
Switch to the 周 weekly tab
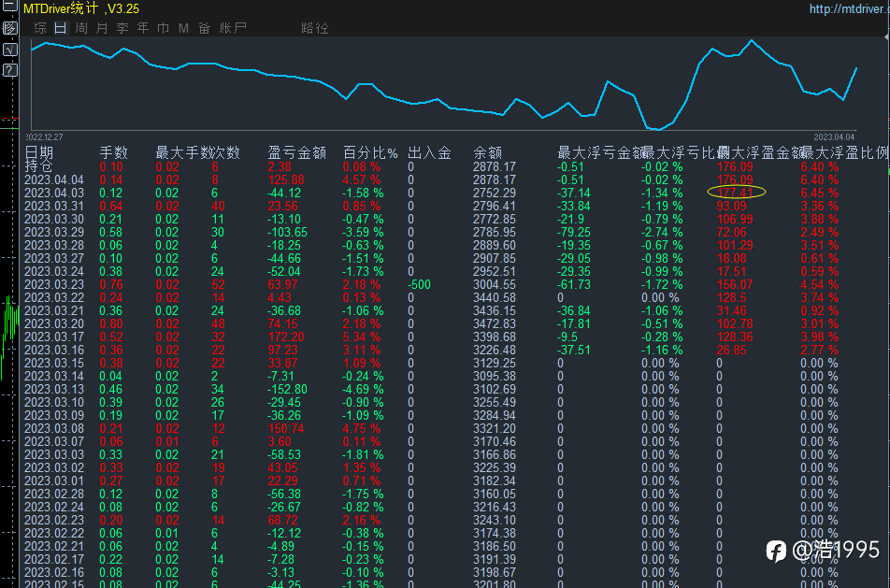tap(81, 28)
